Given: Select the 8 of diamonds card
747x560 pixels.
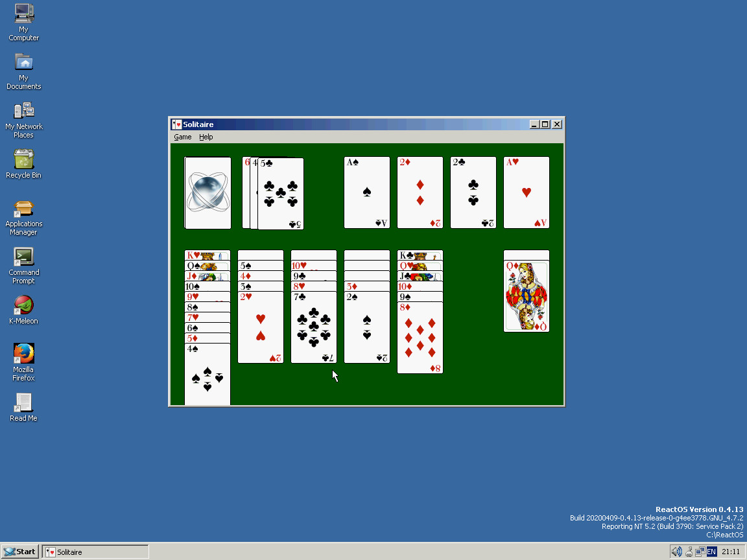Looking at the screenshot, I should (x=420, y=338).
